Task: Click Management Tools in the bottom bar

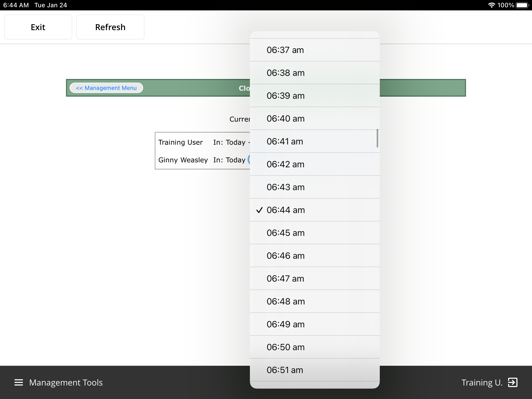Action: 66,382
